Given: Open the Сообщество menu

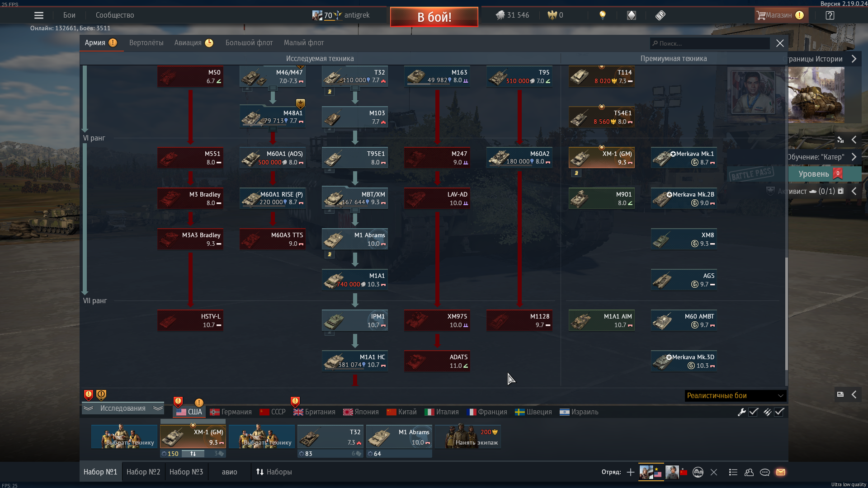Looking at the screenshot, I should point(115,15).
